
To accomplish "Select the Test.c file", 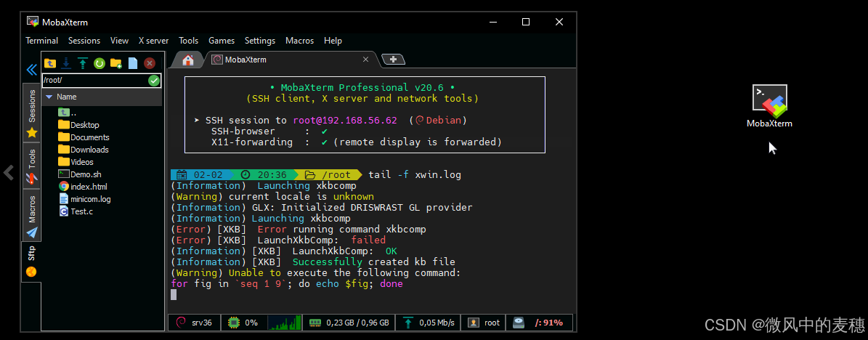I will pos(76,211).
